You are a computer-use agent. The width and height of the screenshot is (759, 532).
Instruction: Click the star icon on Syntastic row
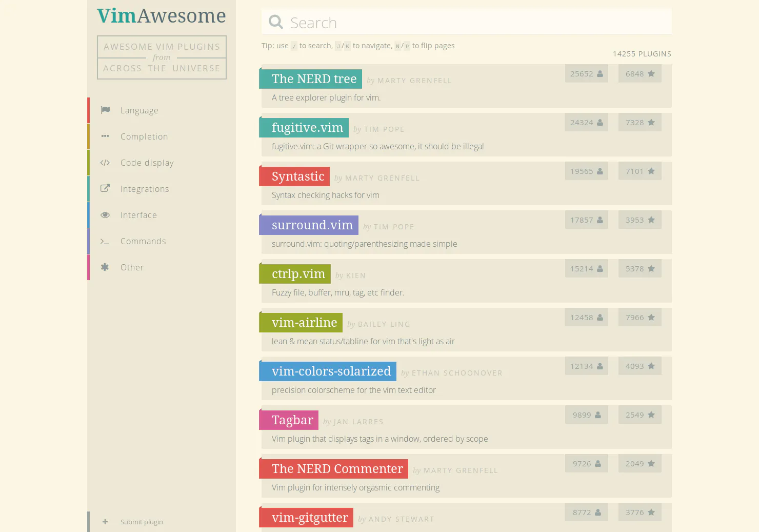[651, 171]
